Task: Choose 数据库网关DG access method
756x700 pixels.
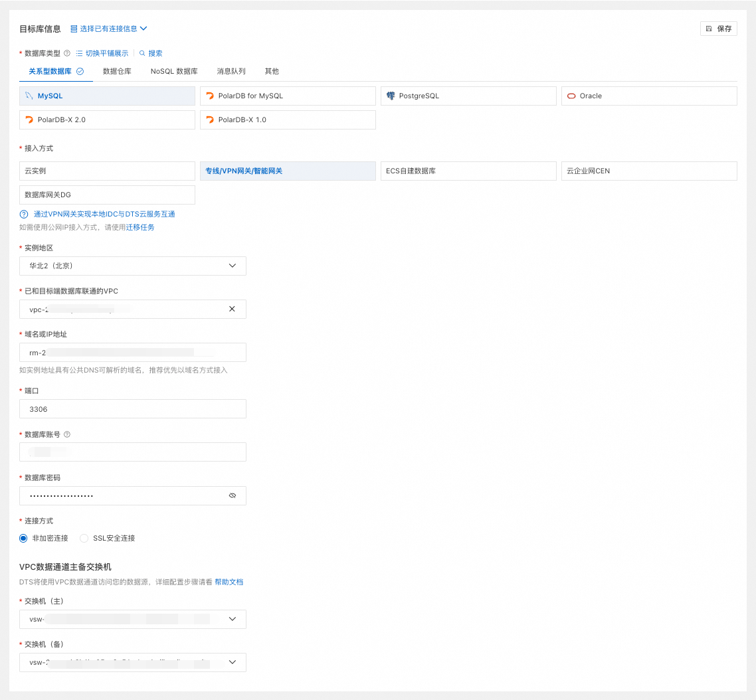Action: click(x=107, y=195)
